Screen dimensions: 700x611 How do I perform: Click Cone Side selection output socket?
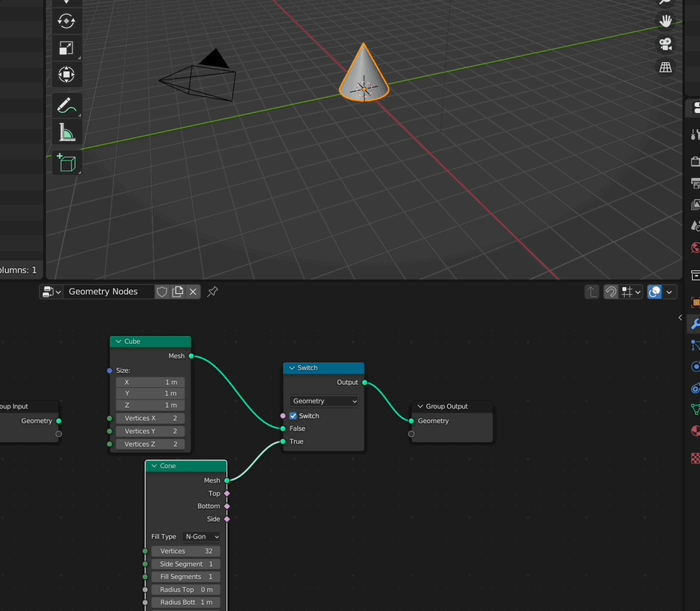pyautogui.click(x=227, y=519)
